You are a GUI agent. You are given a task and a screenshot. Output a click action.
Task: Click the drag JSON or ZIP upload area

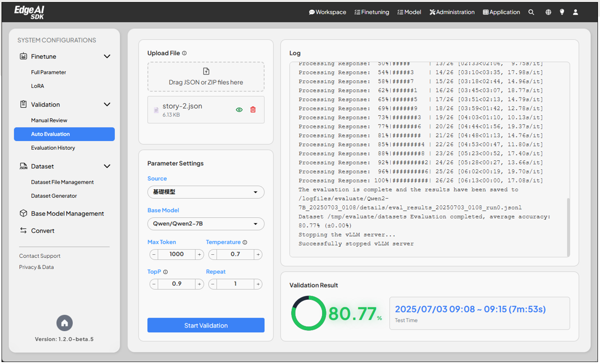coord(206,77)
